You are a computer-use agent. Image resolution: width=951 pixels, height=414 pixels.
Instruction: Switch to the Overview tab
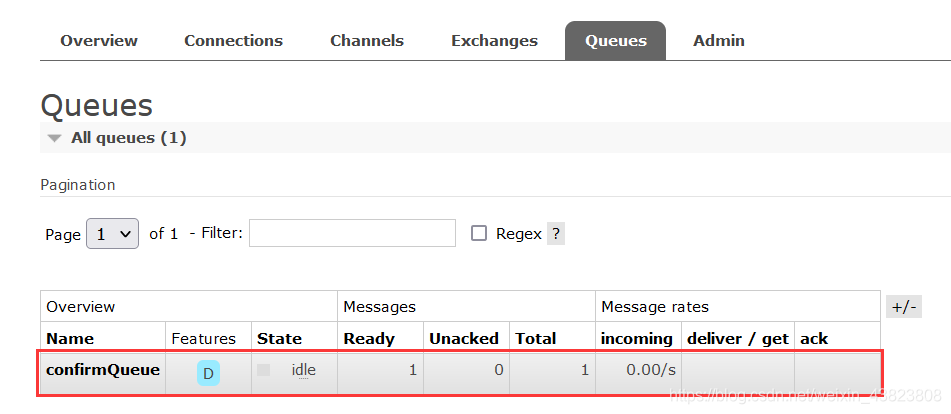[x=99, y=41]
